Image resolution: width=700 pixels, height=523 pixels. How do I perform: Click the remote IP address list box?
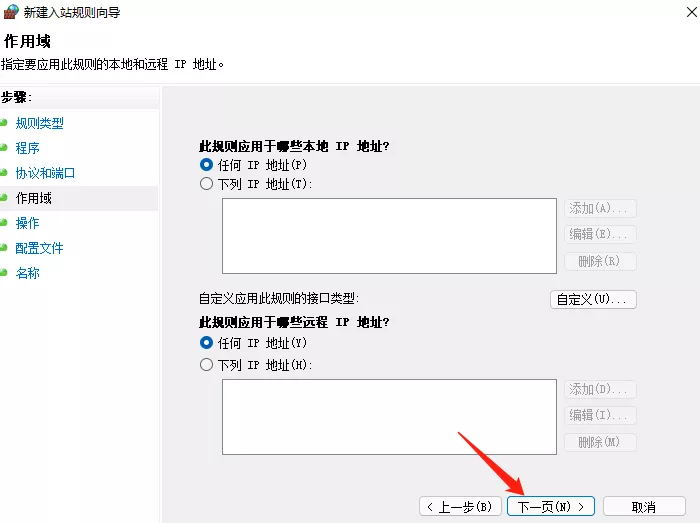389,416
